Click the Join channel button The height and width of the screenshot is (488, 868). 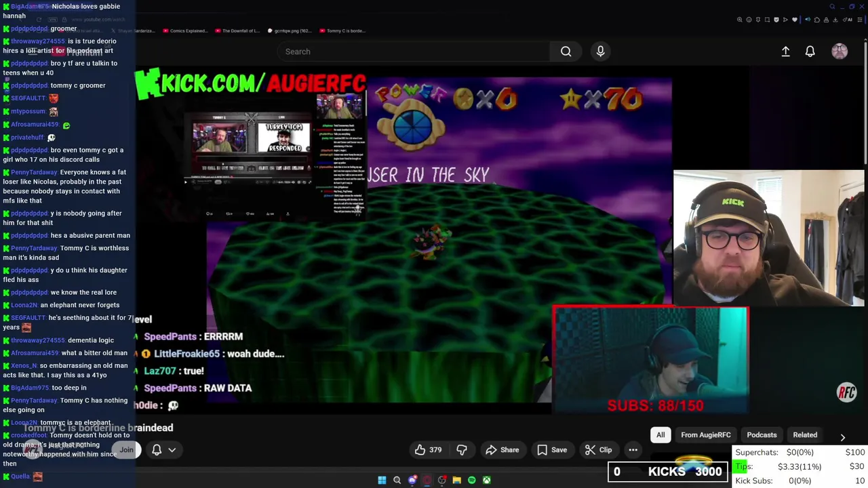[x=126, y=449]
